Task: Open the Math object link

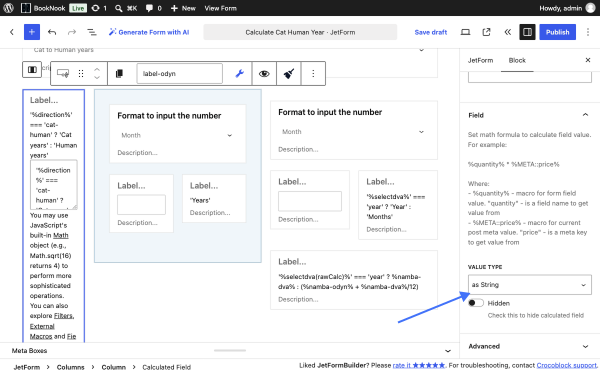Action: tap(60, 235)
